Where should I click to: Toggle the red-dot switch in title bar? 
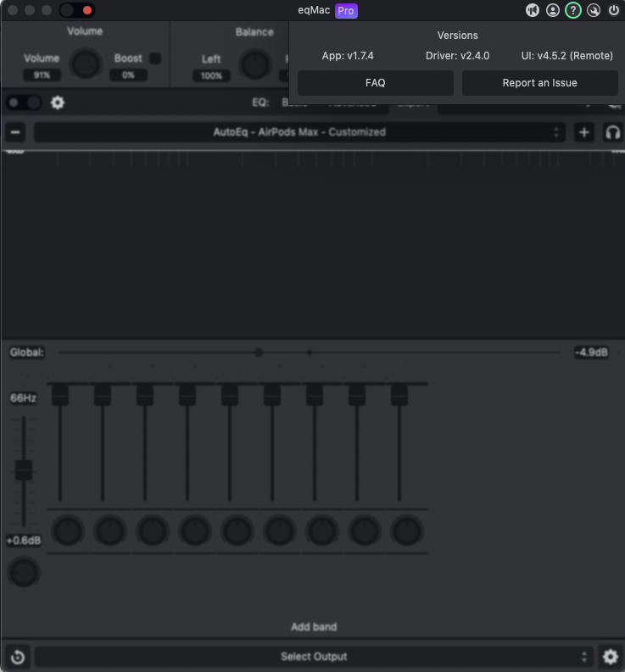pos(77,10)
